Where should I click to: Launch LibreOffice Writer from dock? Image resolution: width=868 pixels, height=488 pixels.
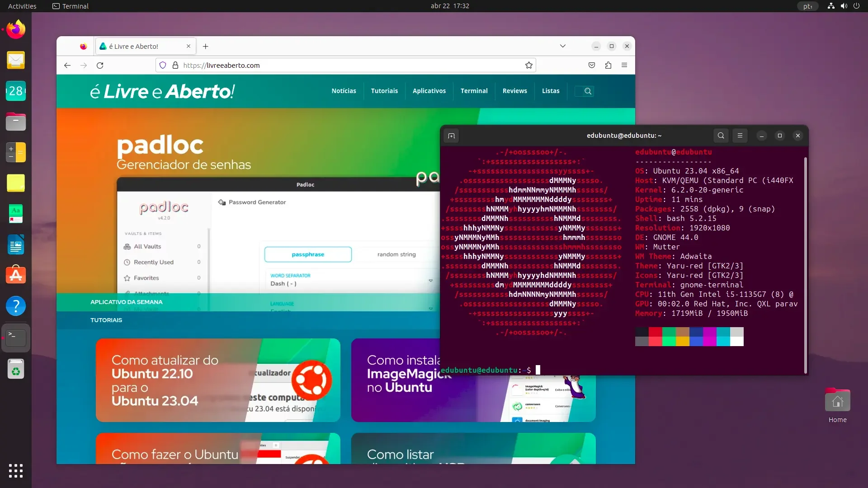pos(16,244)
